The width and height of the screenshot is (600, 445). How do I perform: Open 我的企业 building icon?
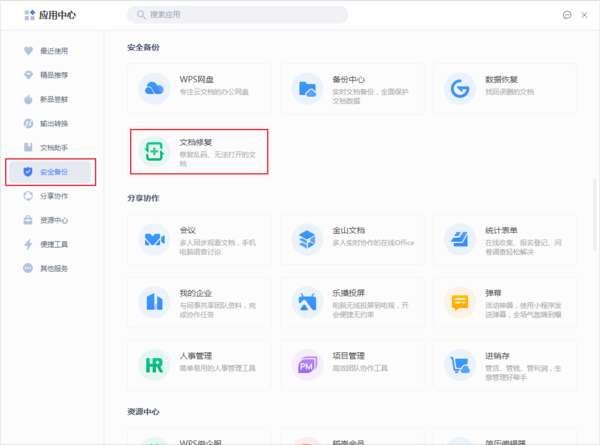click(153, 302)
